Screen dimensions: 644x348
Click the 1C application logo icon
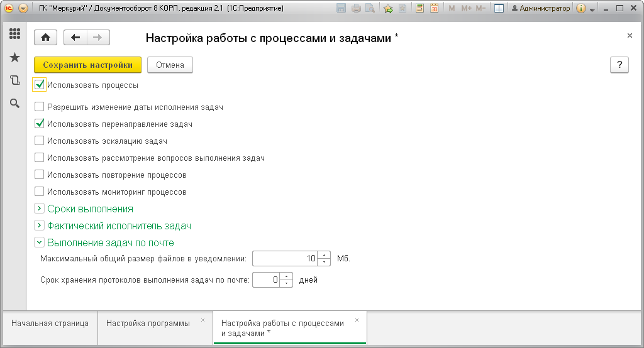(x=9, y=8)
